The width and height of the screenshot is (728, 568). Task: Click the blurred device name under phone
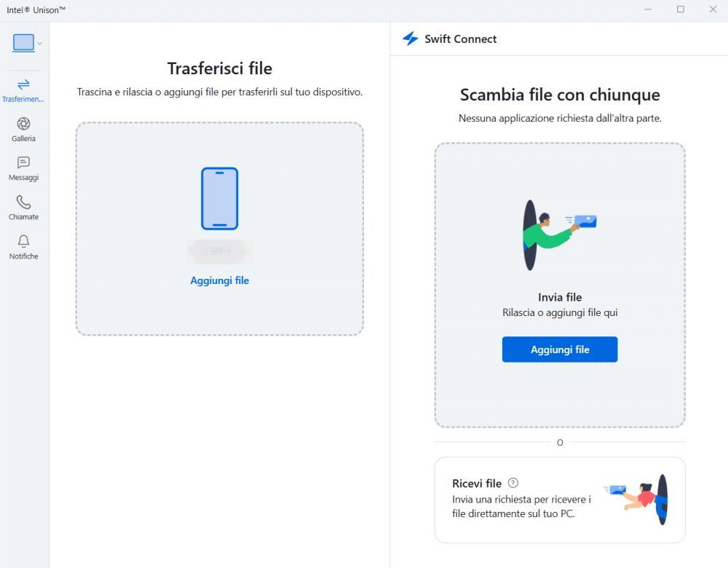[218, 251]
